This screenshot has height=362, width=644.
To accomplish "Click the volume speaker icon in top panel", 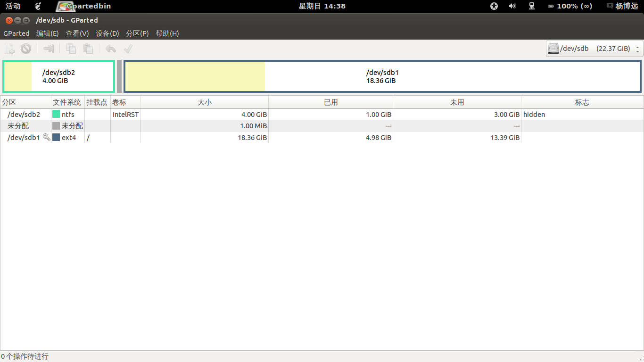I will pos(512,6).
